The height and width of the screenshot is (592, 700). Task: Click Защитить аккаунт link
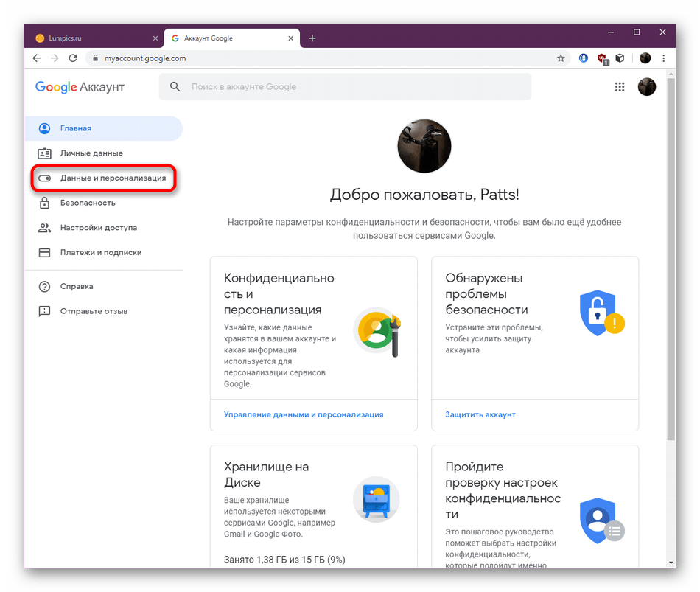tap(480, 414)
